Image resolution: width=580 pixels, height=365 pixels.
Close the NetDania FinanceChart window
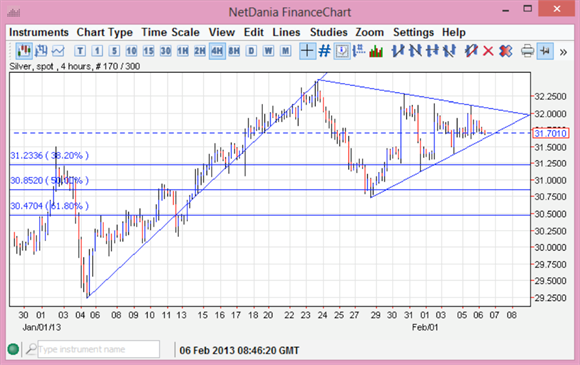click(x=557, y=9)
